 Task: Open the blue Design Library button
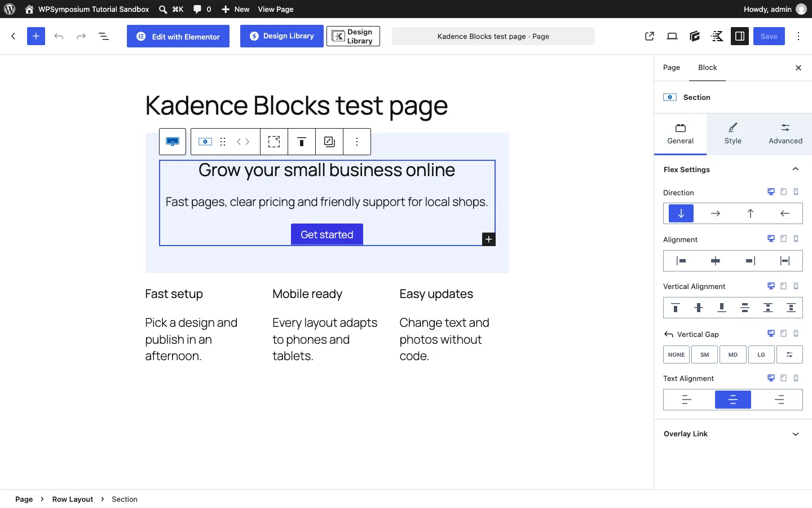click(x=282, y=36)
